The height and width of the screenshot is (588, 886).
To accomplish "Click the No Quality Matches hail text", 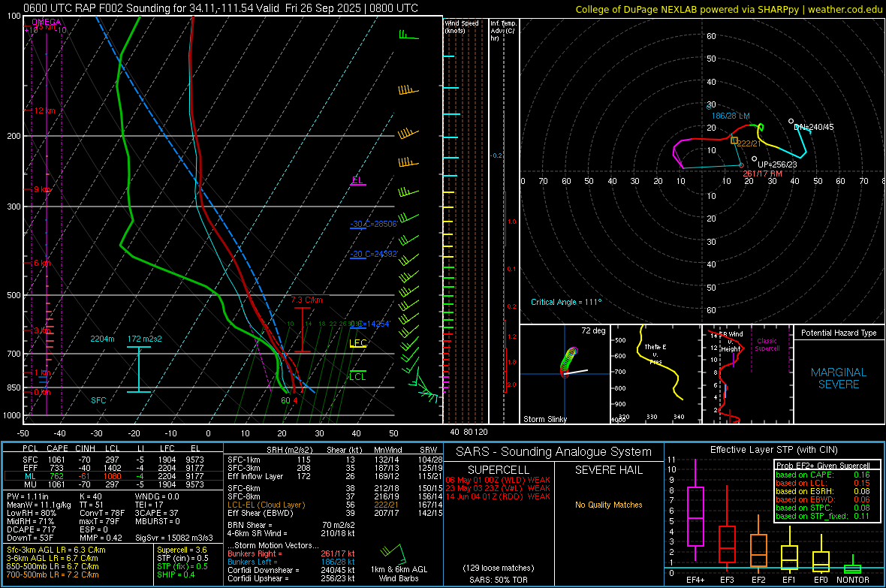I will tap(608, 505).
